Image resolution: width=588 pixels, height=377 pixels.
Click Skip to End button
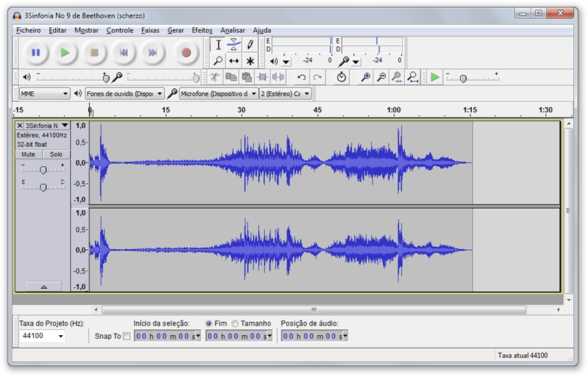(153, 53)
